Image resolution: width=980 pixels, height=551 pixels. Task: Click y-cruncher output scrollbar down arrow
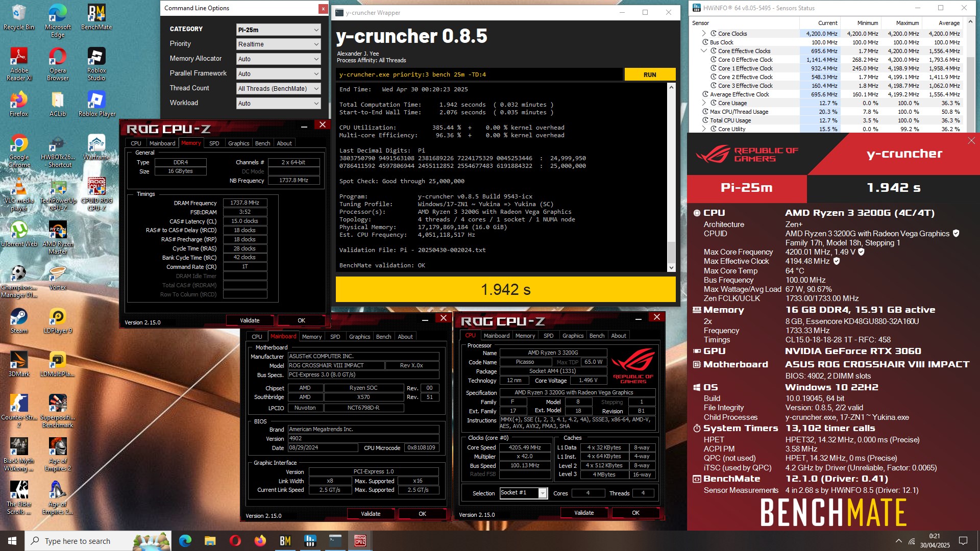pyautogui.click(x=671, y=268)
